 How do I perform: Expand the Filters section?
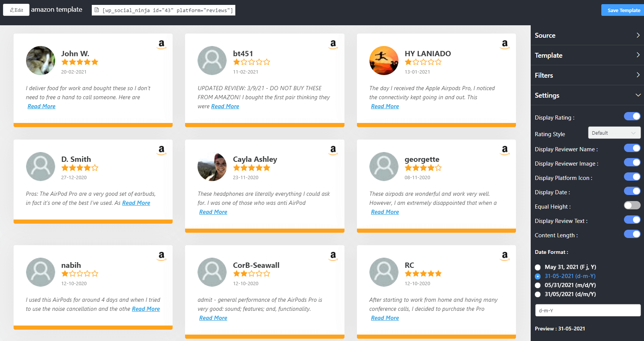point(587,75)
